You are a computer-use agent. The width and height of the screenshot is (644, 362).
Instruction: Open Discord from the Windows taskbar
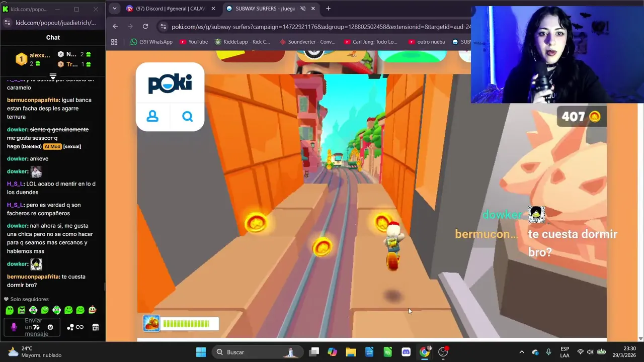pos(406,352)
